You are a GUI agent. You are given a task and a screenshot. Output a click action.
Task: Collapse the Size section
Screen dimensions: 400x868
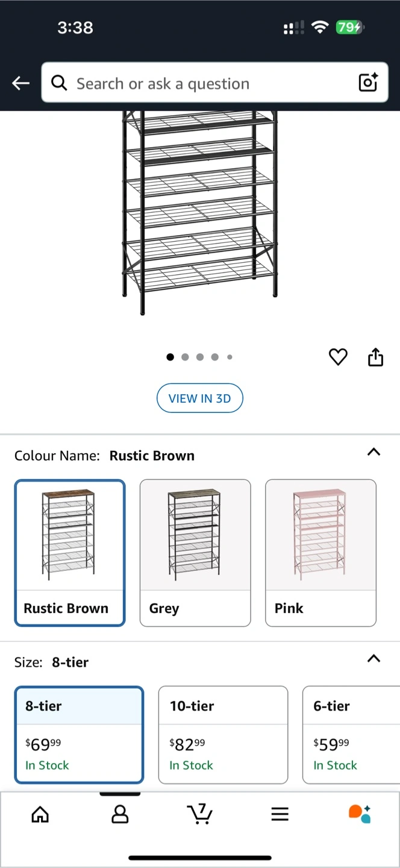click(x=373, y=659)
